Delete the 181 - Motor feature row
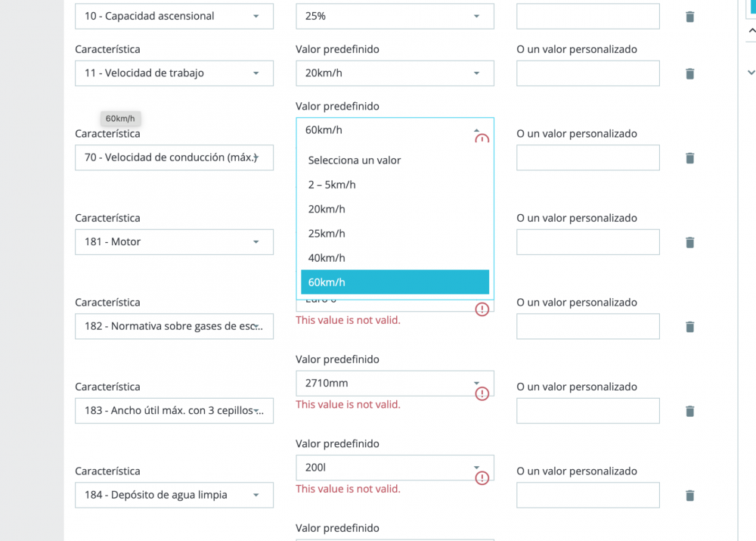The height and width of the screenshot is (541, 756). point(689,242)
